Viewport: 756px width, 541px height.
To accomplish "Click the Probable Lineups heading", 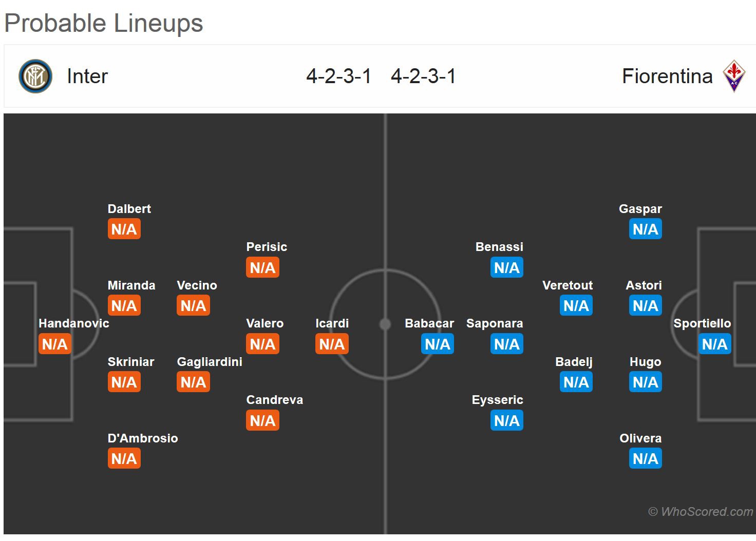I will tap(104, 23).
